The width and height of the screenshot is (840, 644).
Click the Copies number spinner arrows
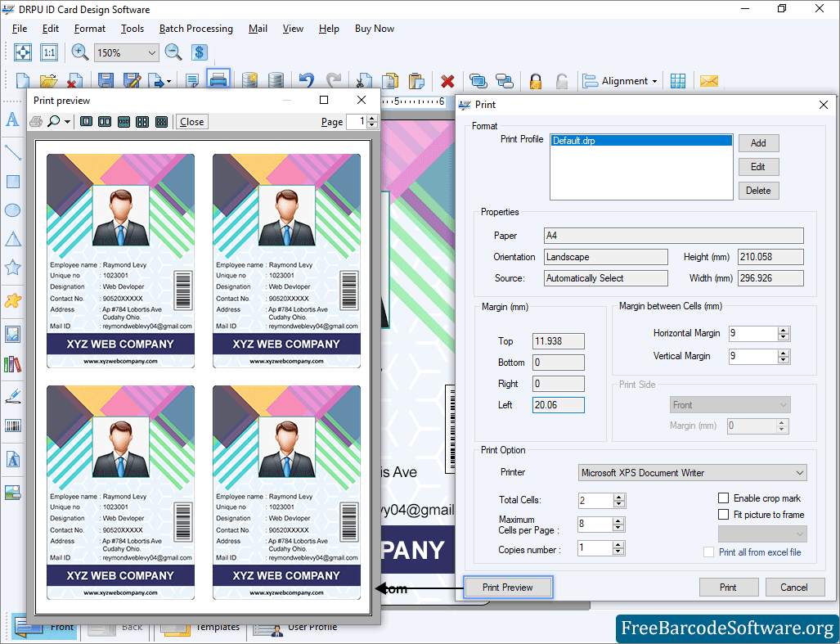click(x=618, y=547)
